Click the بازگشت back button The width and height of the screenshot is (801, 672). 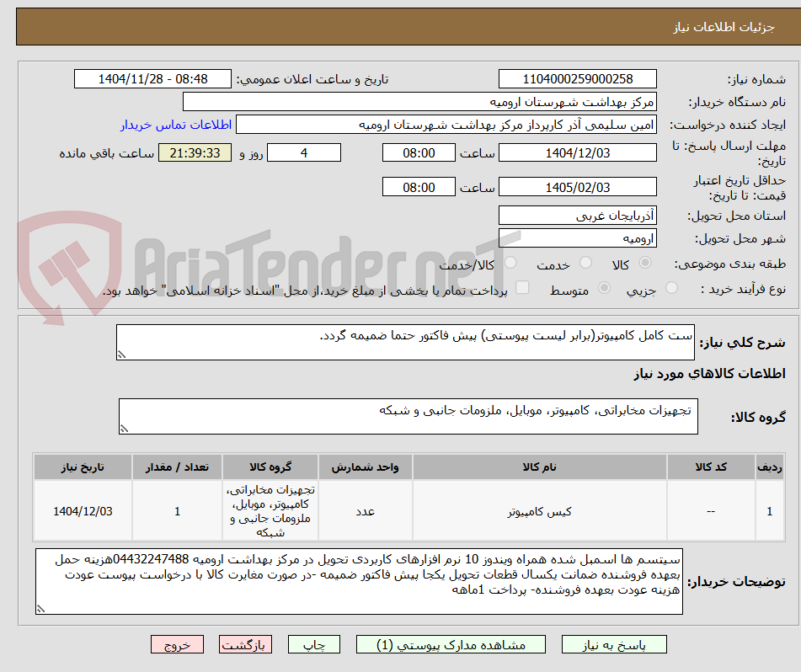point(245,644)
